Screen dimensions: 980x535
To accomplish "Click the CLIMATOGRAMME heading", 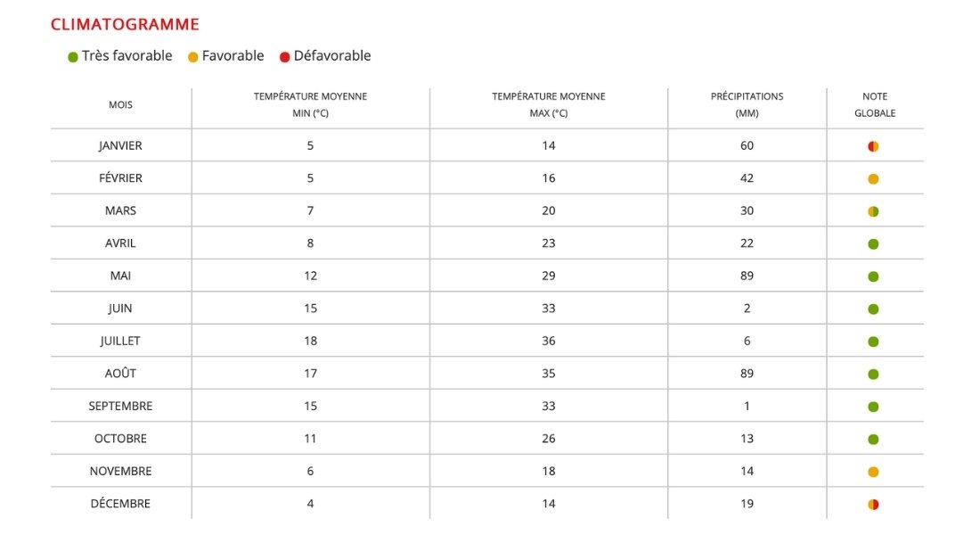I will pyautogui.click(x=125, y=25).
